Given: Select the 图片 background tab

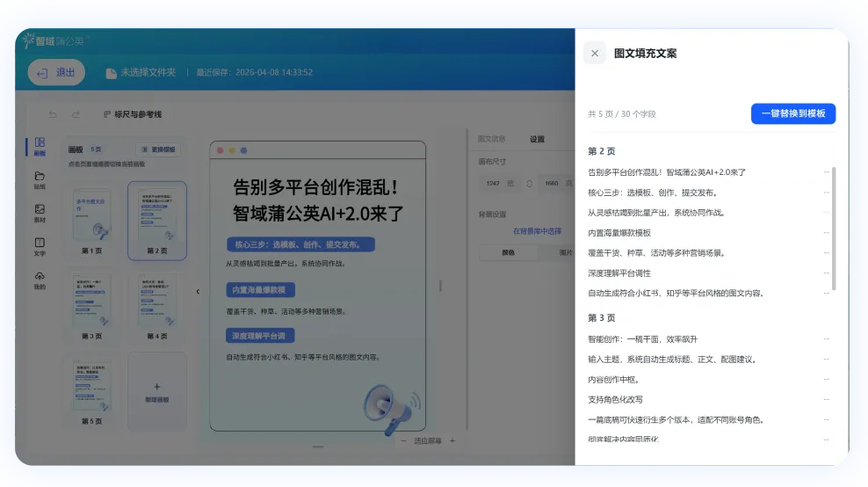Looking at the screenshot, I should coord(565,252).
